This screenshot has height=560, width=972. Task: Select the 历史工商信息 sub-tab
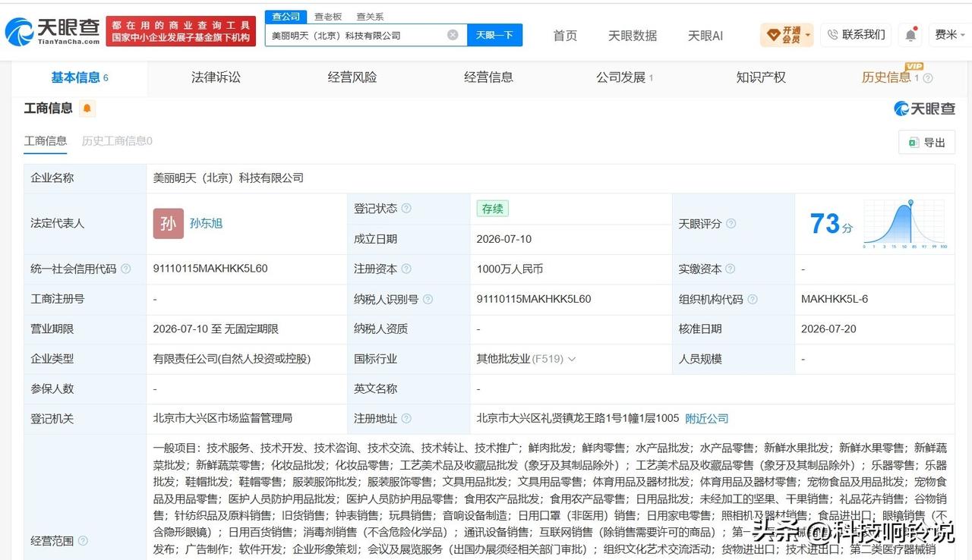point(117,141)
